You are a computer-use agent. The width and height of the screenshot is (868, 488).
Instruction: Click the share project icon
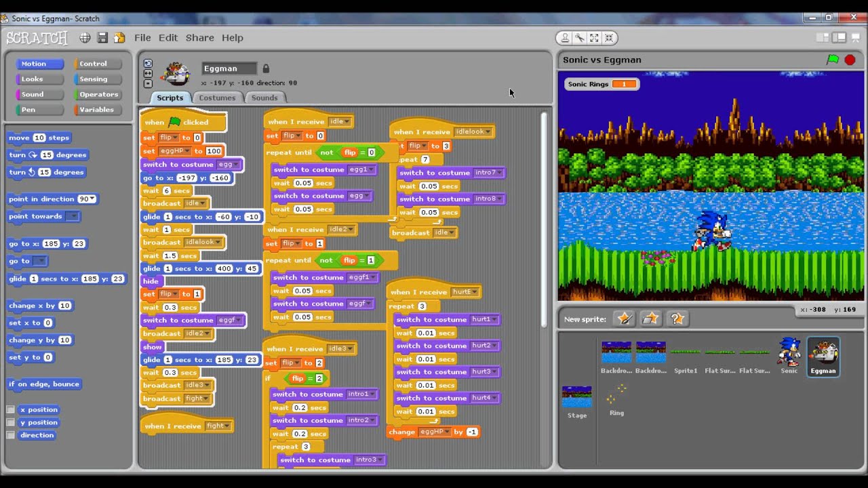(119, 38)
